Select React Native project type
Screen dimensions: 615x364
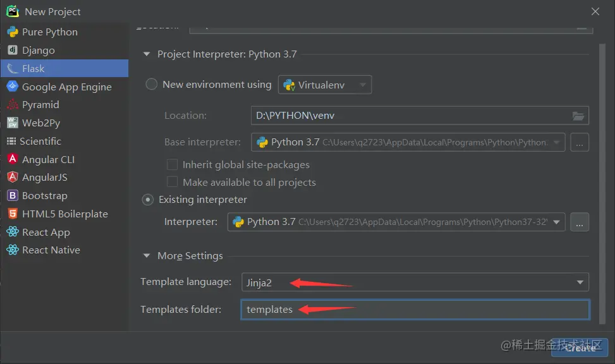pos(64,250)
